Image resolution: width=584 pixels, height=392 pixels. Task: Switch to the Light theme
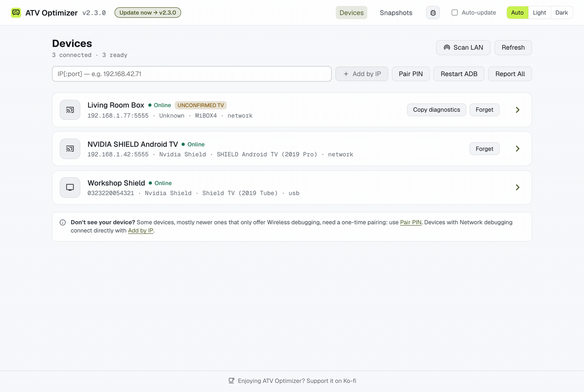click(x=539, y=13)
